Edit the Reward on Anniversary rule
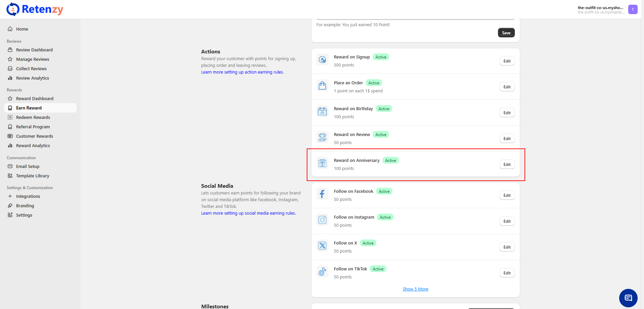Image resolution: width=644 pixels, height=309 pixels. (507, 165)
